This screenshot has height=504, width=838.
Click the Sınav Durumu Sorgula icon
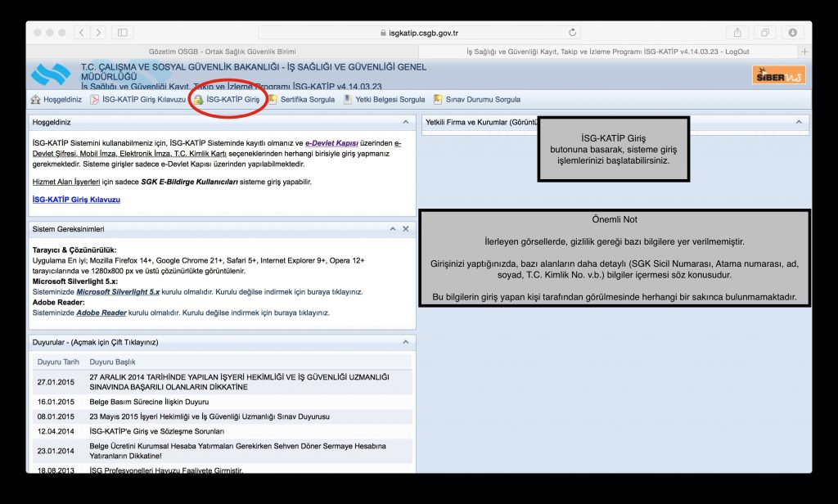438,100
